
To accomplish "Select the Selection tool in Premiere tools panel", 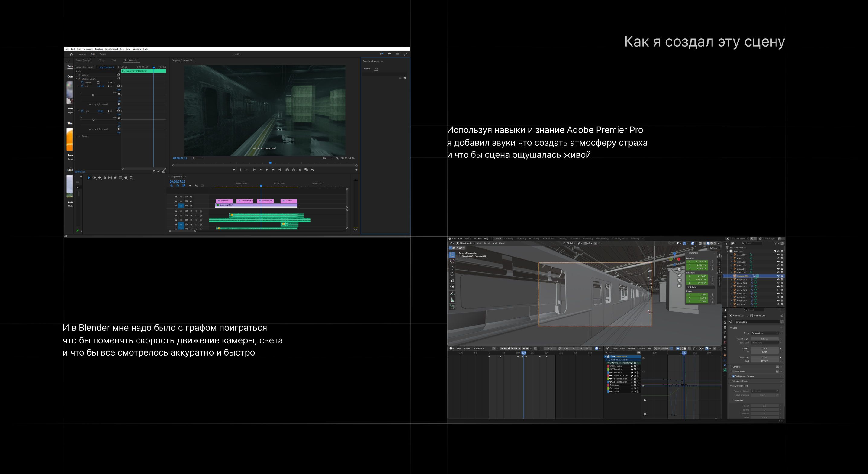I will point(89,178).
